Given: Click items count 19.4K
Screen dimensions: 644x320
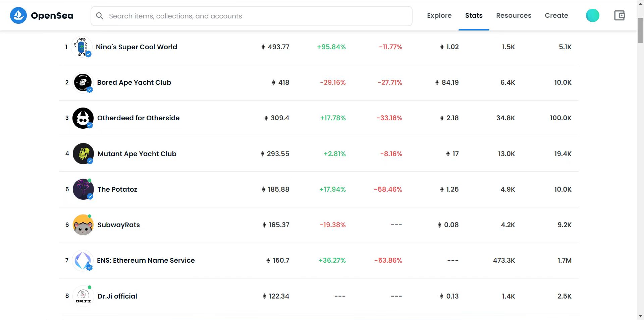Looking at the screenshot, I should tap(563, 154).
